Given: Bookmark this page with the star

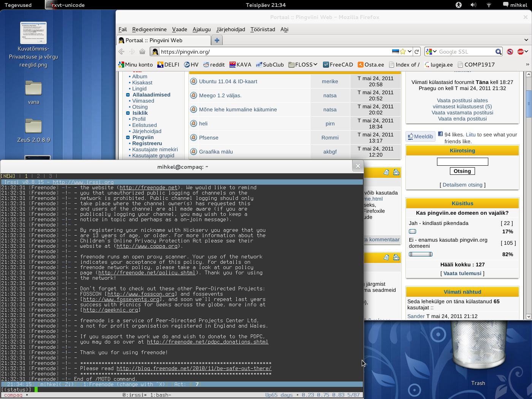Looking at the screenshot, I should tap(403, 52).
